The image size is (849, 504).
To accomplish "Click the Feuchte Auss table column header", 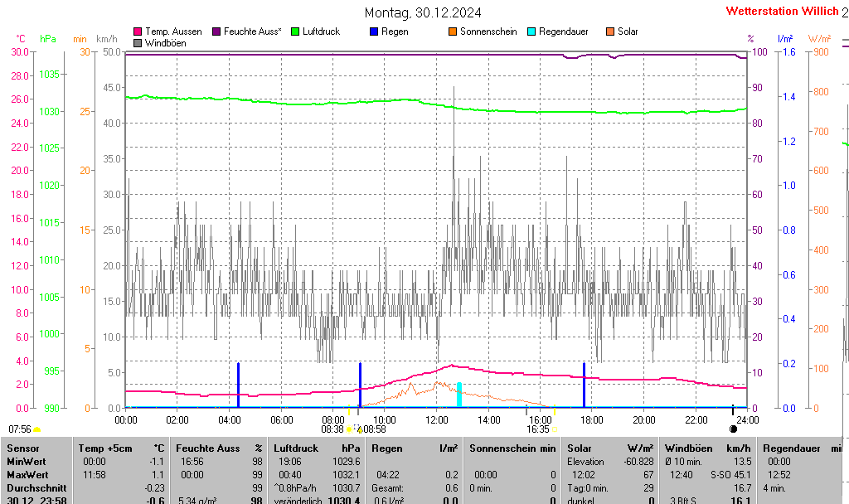I will pyautogui.click(x=208, y=448).
